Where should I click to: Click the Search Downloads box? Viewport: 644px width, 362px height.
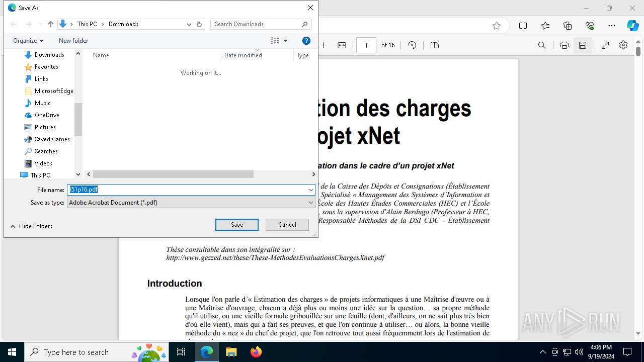pyautogui.click(x=261, y=24)
